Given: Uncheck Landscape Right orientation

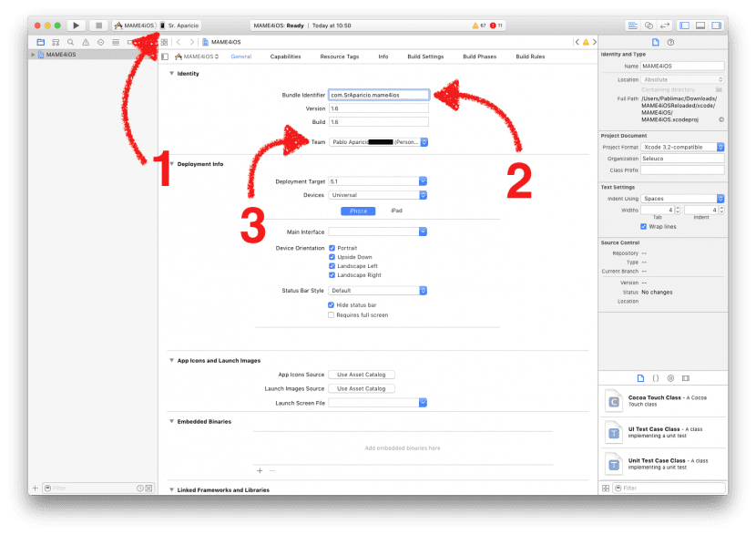Looking at the screenshot, I should [x=332, y=275].
